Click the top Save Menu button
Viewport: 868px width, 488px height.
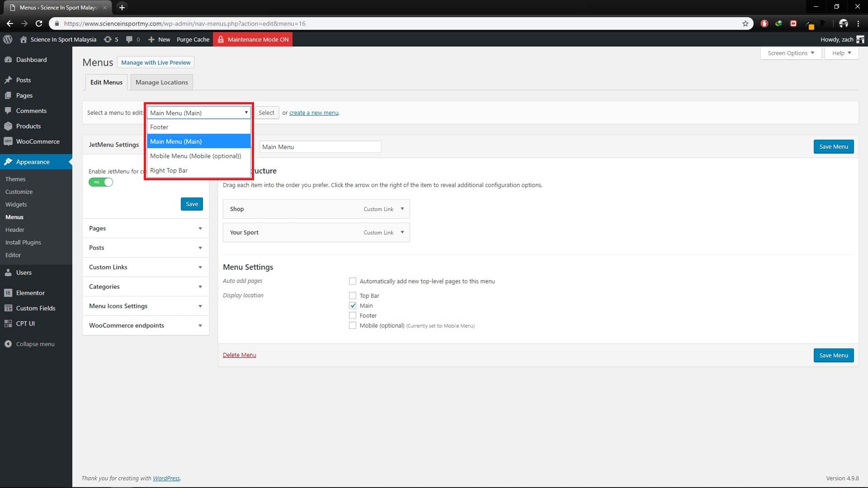[x=834, y=146]
